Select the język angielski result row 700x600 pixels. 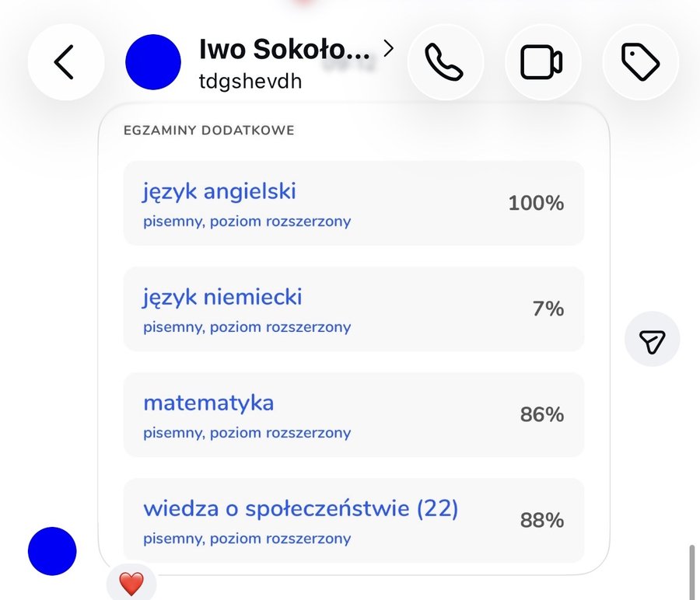coord(354,203)
